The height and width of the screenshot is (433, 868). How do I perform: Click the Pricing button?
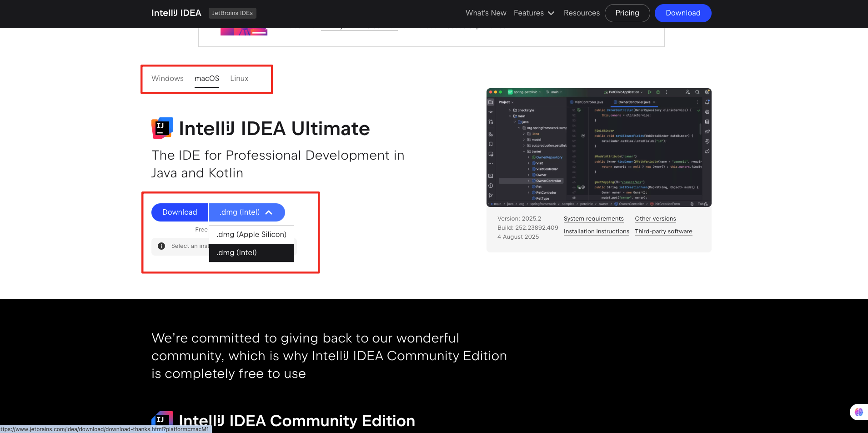point(627,13)
